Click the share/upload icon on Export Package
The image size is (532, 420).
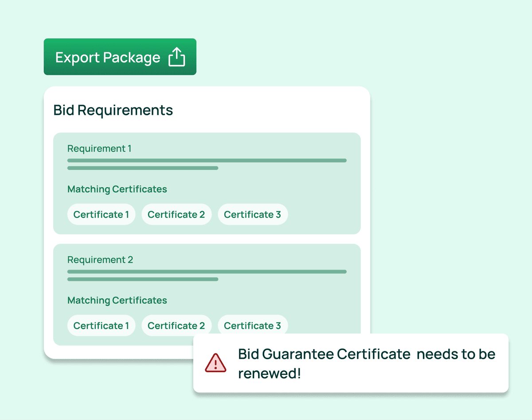tap(176, 57)
